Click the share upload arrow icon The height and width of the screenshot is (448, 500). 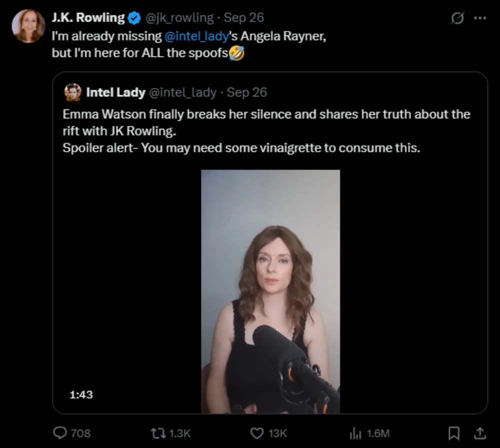click(479, 433)
